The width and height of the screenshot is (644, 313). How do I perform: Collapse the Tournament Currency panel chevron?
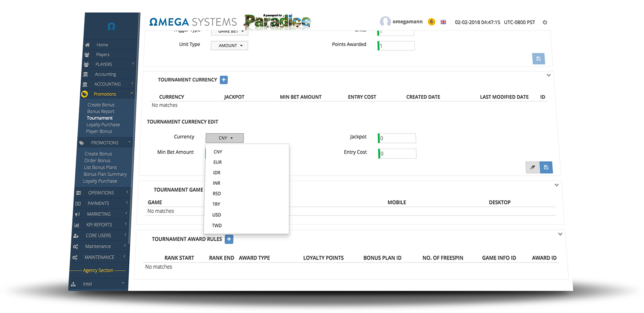tap(549, 76)
